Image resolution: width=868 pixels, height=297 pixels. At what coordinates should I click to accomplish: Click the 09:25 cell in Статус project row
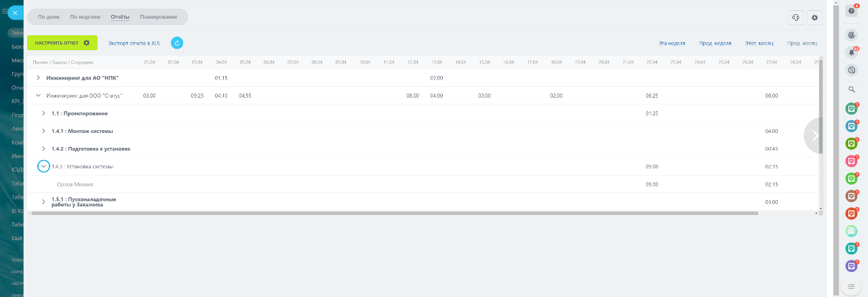pyautogui.click(x=197, y=96)
